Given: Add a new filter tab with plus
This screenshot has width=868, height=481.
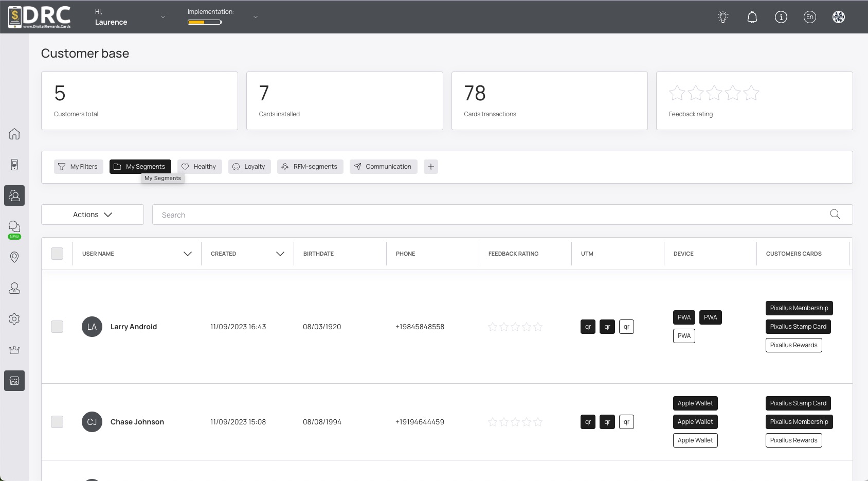Looking at the screenshot, I should tap(431, 167).
